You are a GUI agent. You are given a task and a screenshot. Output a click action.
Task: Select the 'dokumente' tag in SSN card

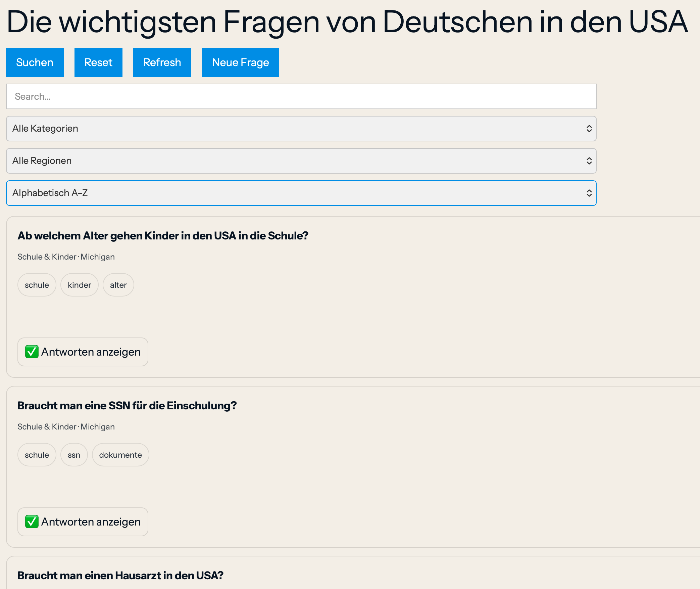[x=120, y=454]
